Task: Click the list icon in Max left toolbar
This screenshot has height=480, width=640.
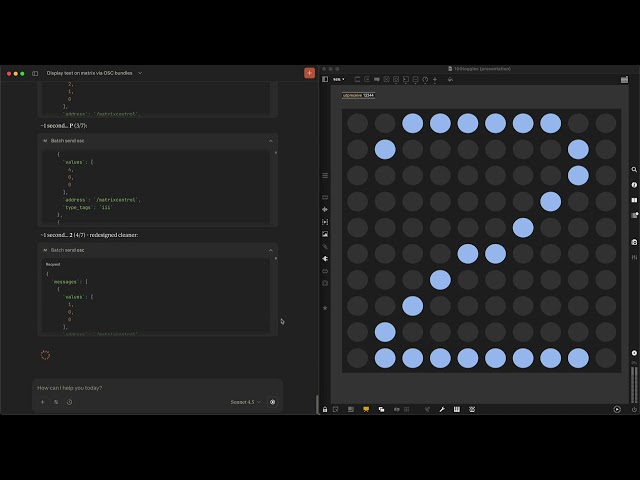Action: (325, 176)
